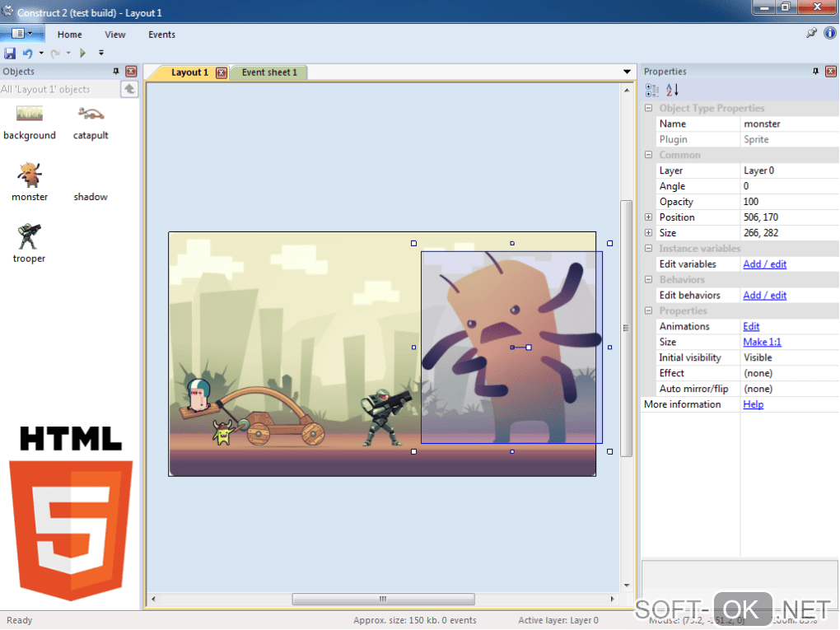
Task: Click the horizontal scrollbar left arrow
Action: tap(153, 599)
